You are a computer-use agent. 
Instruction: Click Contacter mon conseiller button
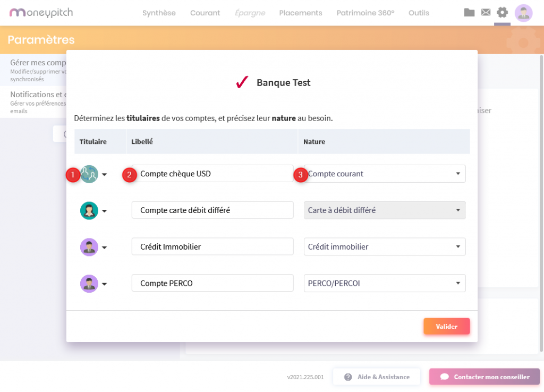484,377
